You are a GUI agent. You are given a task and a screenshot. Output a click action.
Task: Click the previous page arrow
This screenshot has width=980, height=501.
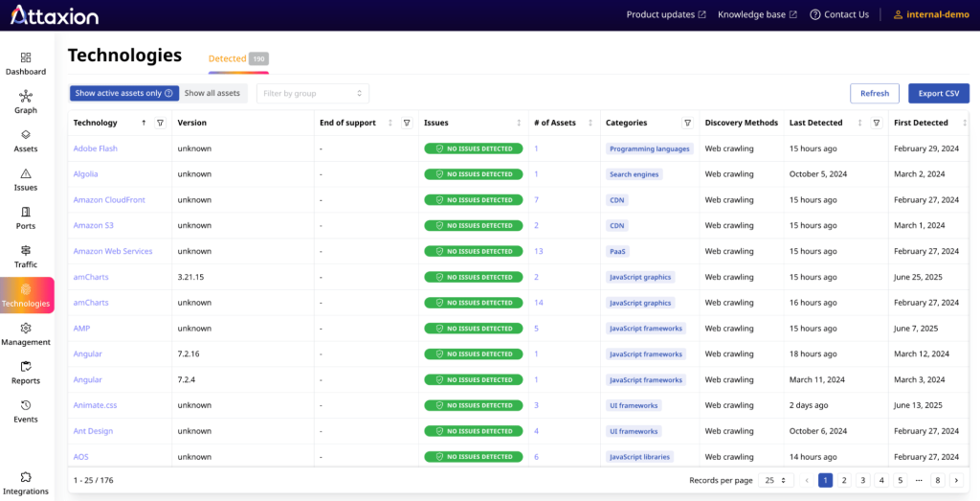tap(807, 480)
